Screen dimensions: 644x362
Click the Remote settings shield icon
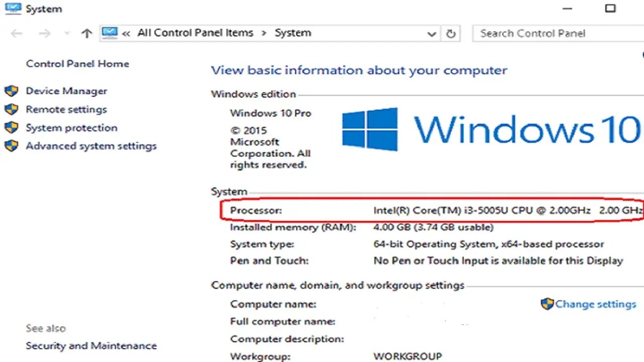pyautogui.click(x=12, y=109)
